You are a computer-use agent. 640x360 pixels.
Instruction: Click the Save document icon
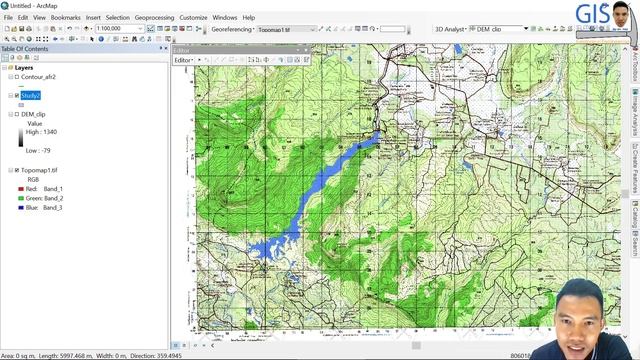coord(22,29)
